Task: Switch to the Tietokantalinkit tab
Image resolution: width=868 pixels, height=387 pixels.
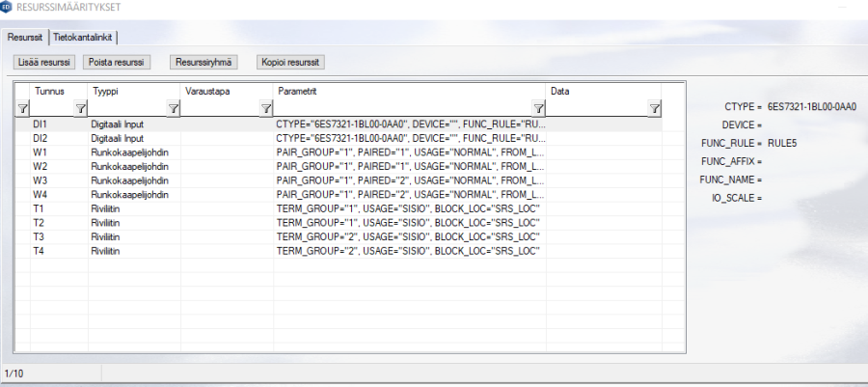Action: tap(84, 37)
